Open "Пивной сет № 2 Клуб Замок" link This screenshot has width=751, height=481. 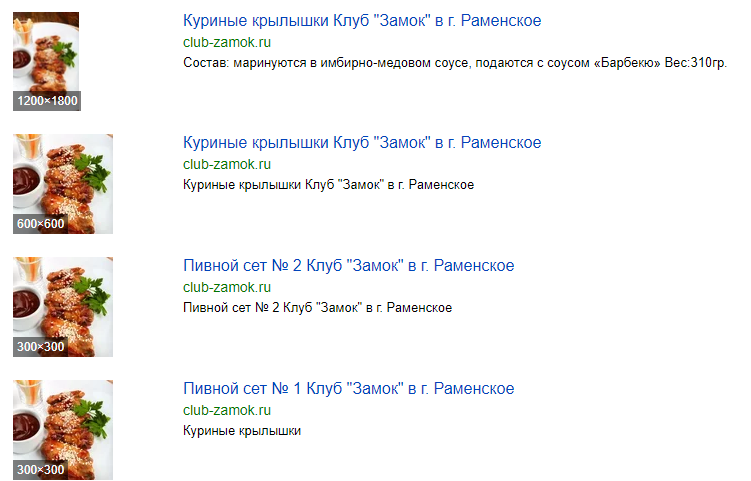click(348, 266)
